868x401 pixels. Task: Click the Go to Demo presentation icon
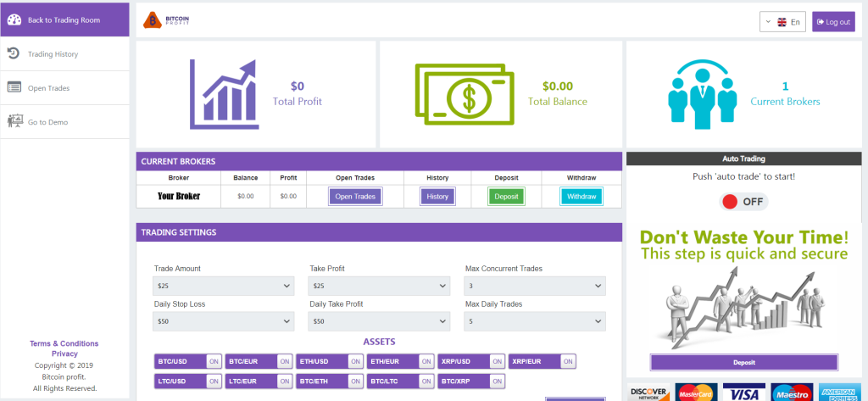[14, 121]
